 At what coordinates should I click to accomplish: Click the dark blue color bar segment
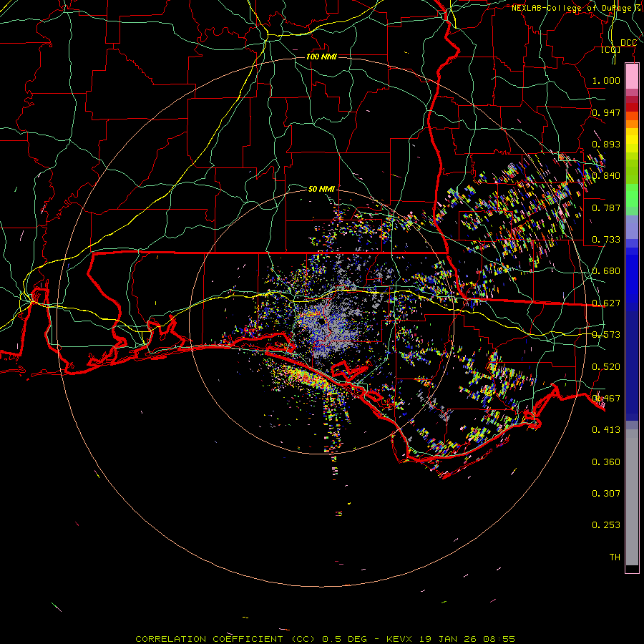click(632, 366)
